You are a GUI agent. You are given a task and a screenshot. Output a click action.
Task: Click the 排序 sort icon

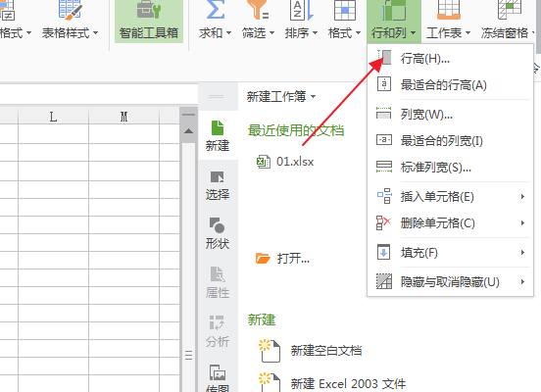(301, 10)
